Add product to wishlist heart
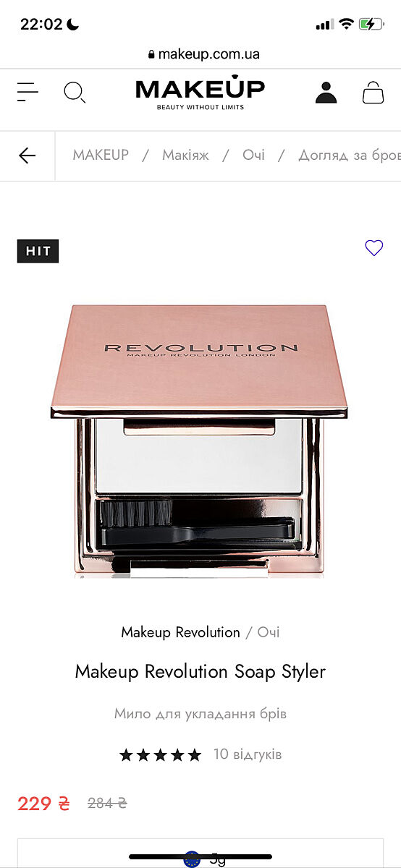The image size is (401, 868). (373, 248)
